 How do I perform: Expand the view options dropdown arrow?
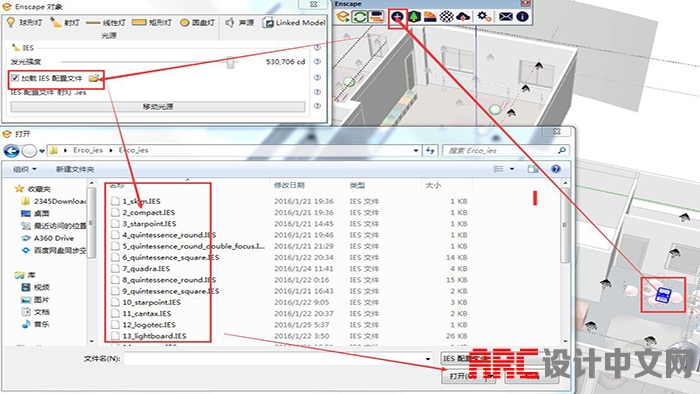(x=512, y=169)
